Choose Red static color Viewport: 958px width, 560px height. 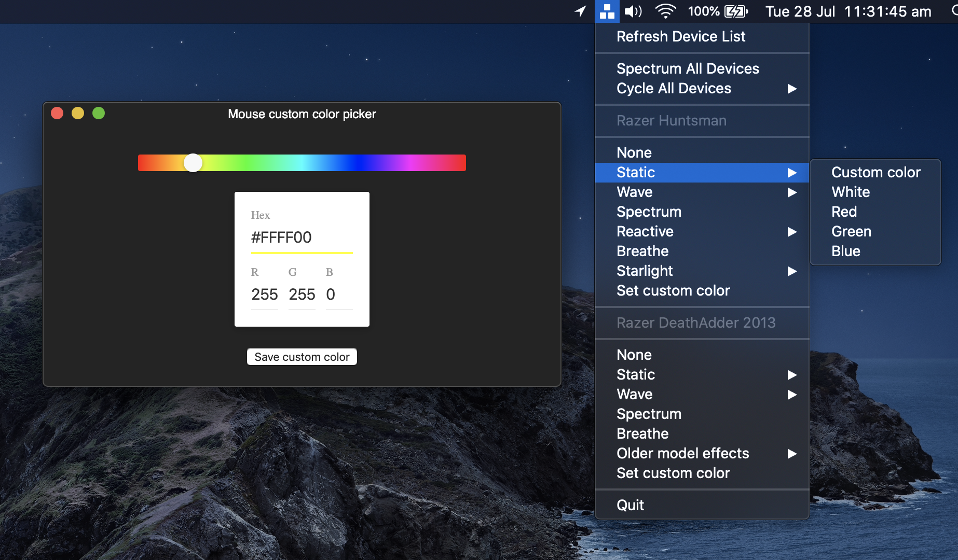tap(875, 212)
